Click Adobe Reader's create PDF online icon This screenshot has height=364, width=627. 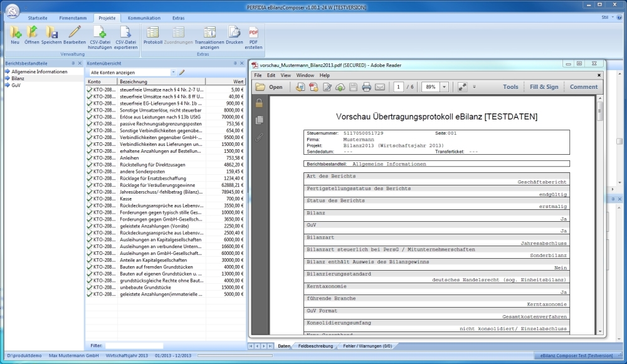tap(313, 86)
